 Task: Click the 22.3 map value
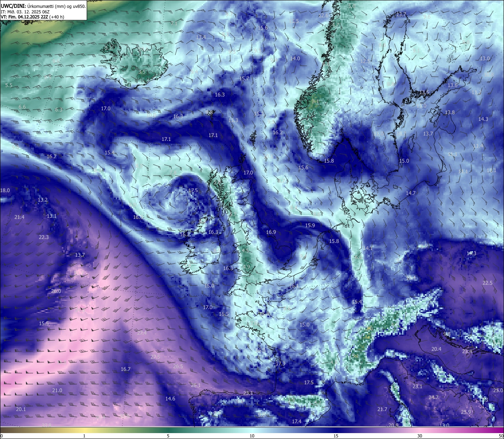pyautogui.click(x=44, y=237)
